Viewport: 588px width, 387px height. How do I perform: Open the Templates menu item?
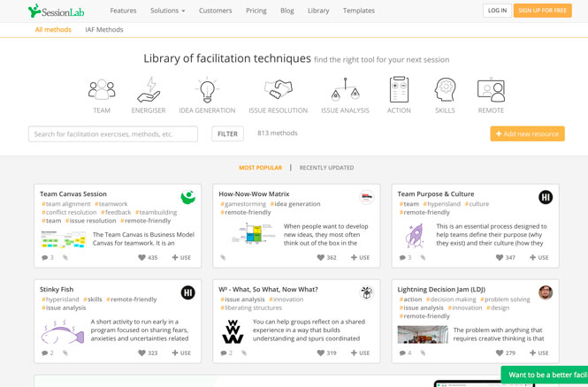point(359,11)
